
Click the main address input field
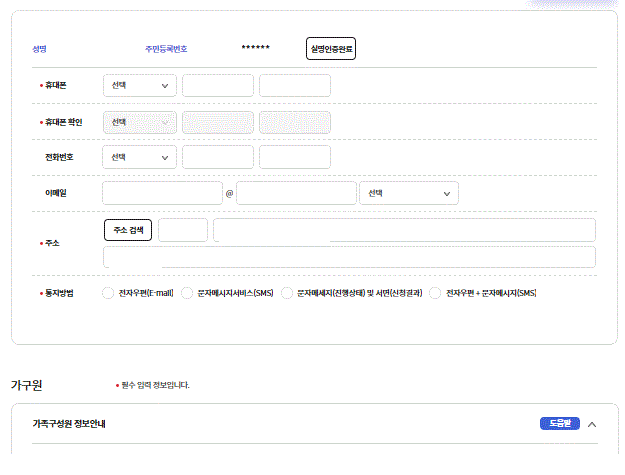coord(404,230)
